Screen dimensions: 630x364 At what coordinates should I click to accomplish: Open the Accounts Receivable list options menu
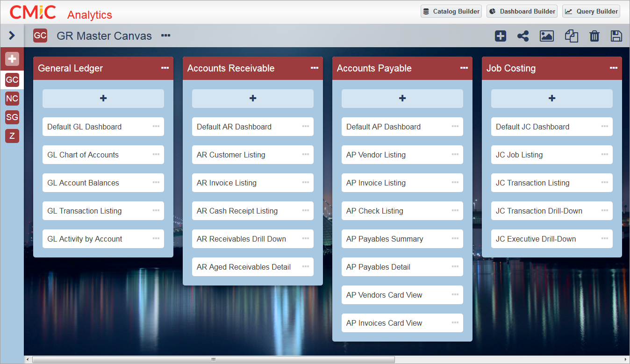pos(315,68)
